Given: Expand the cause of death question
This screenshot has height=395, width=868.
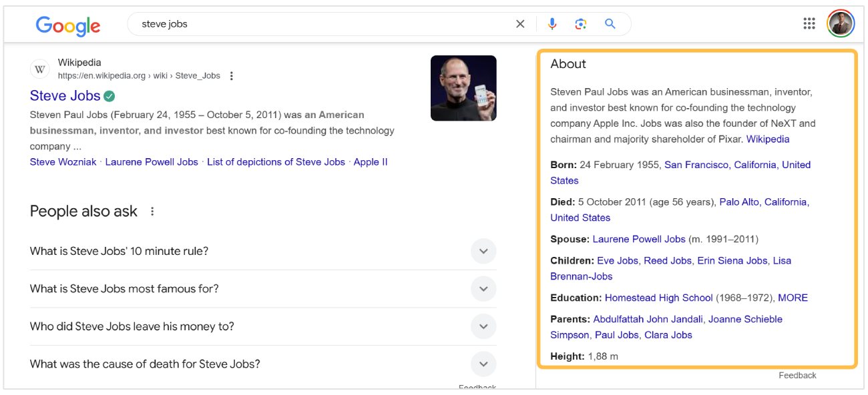Looking at the screenshot, I should (483, 364).
